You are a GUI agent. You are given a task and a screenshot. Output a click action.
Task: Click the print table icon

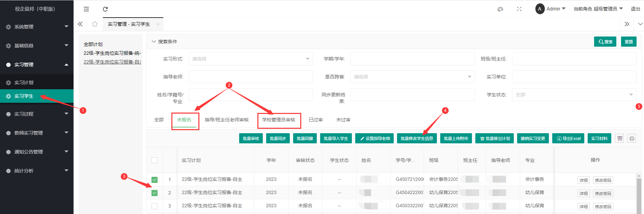click(632, 139)
